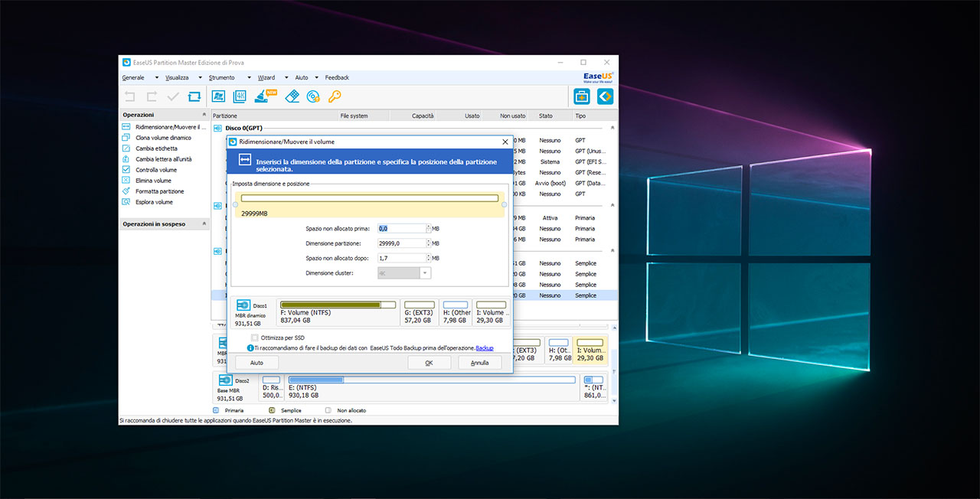The height and width of the screenshot is (499, 980).
Task: Click the bootable disc creation icon
Action: [x=313, y=96]
